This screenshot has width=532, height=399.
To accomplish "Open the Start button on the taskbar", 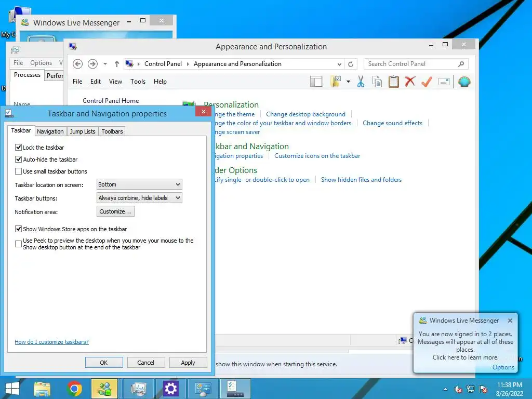I will 12,389.
